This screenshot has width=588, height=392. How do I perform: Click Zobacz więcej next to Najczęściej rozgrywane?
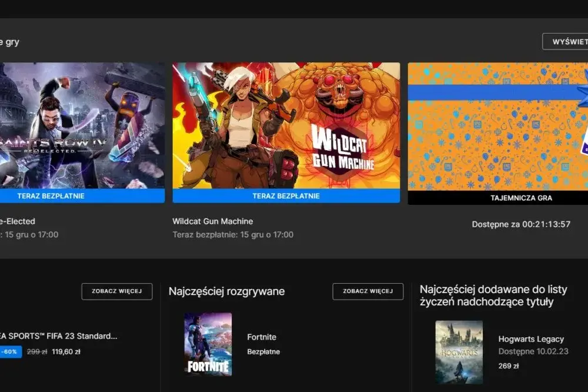[x=368, y=291]
